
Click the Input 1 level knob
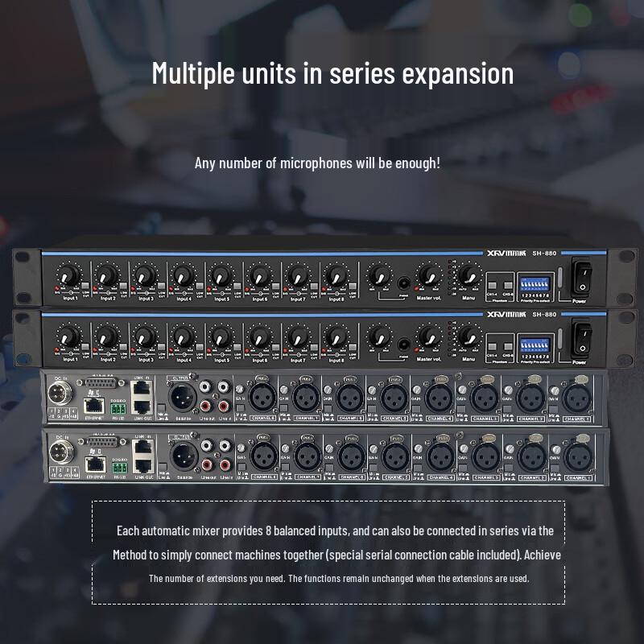coord(68,275)
